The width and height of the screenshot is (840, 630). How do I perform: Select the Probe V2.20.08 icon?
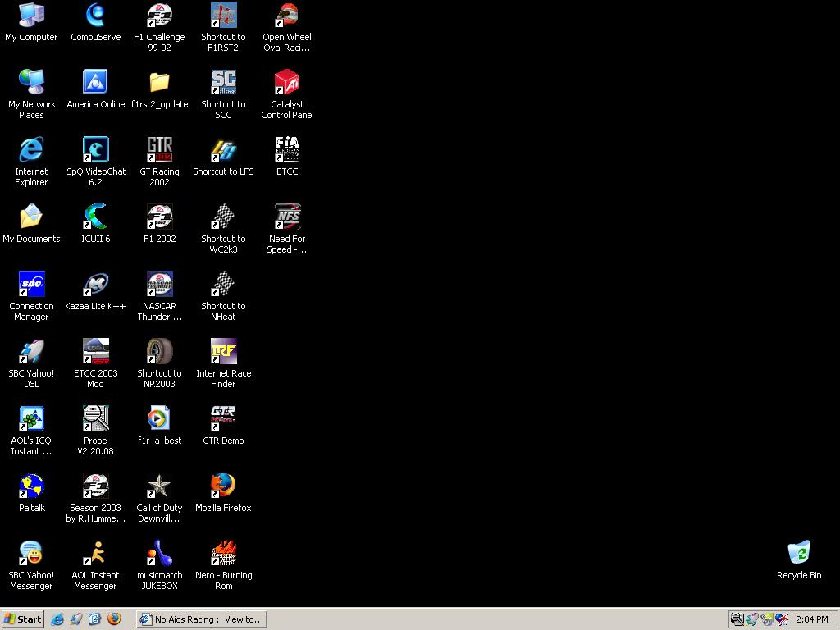[x=95, y=418]
